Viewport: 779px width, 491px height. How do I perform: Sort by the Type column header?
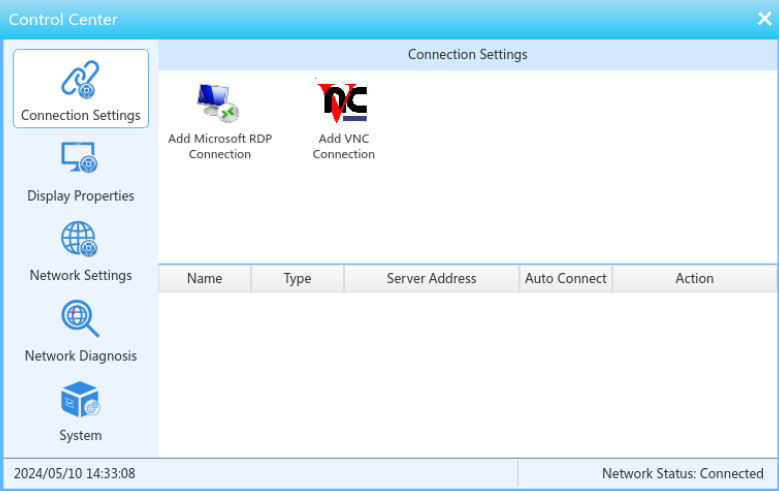pos(298,278)
